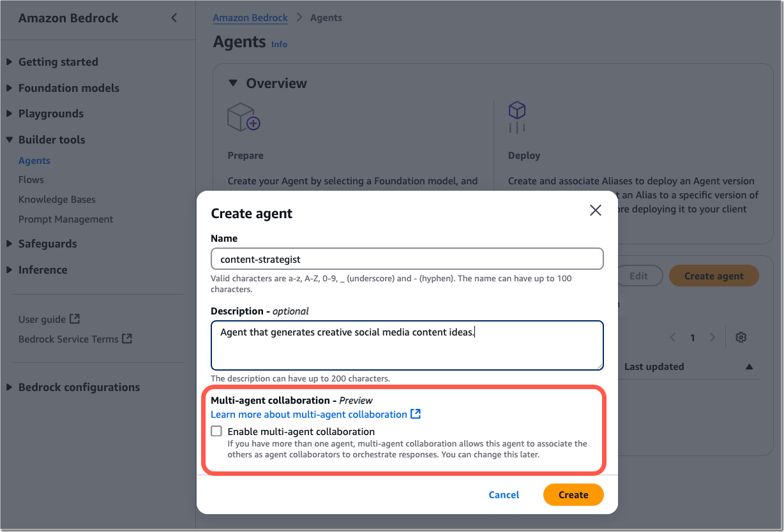Screen dimensions: 784x532
Task: Click inside the agent Name field
Action: tap(407, 258)
